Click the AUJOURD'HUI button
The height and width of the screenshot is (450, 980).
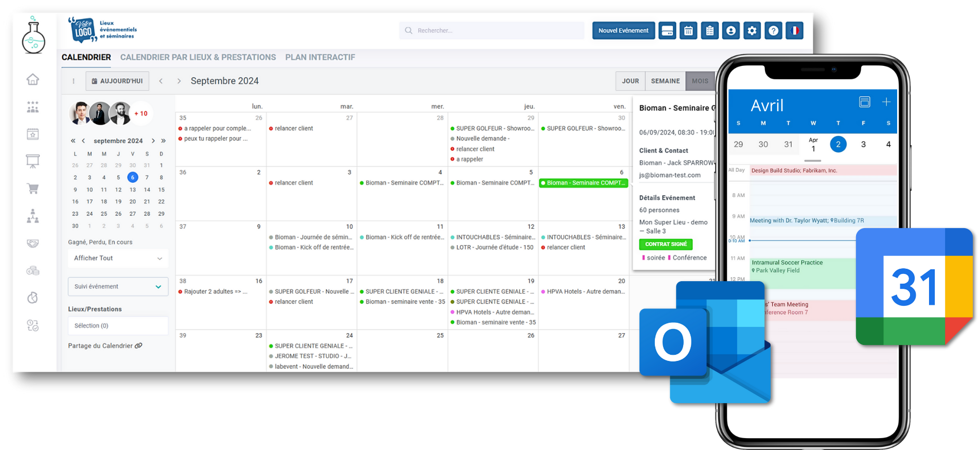click(117, 81)
